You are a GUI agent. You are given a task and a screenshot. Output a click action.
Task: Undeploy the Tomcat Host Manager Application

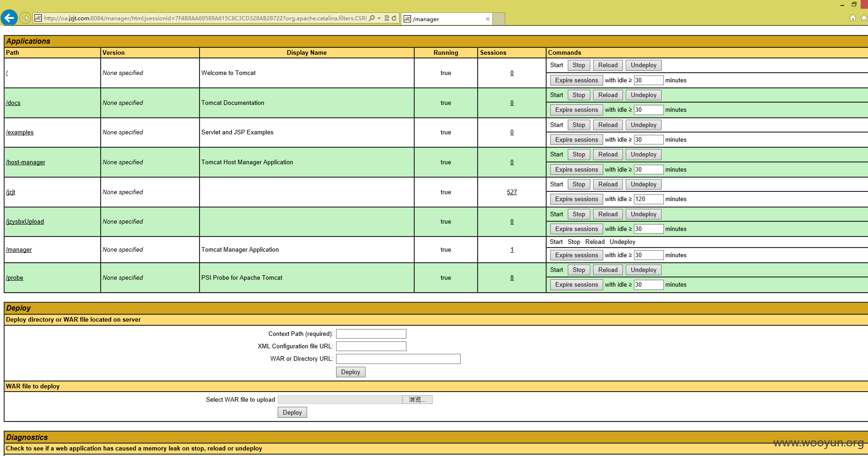644,155
